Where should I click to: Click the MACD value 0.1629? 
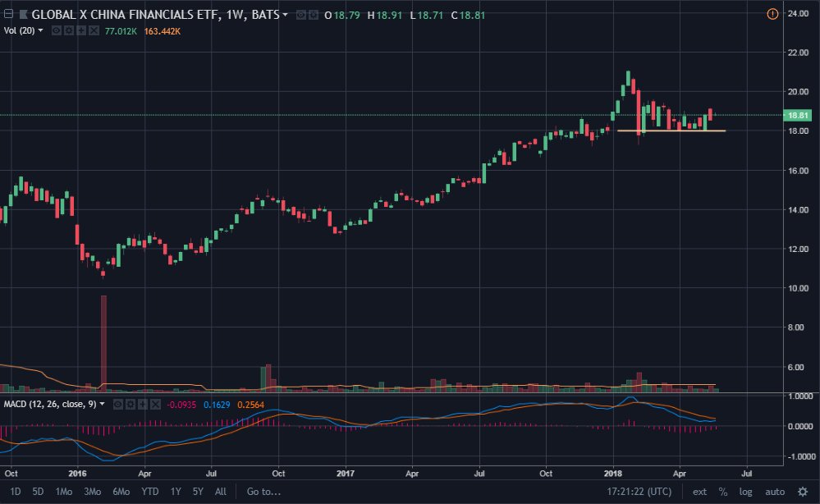tap(217, 405)
